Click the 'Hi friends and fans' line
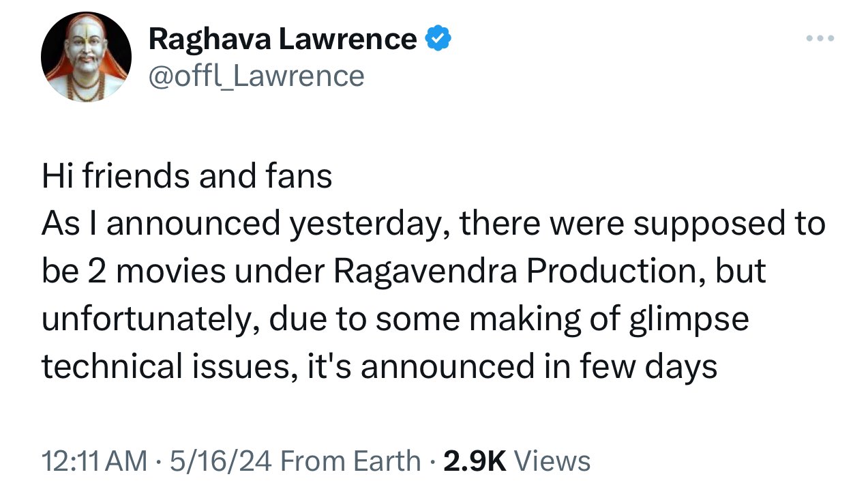 [x=187, y=177]
